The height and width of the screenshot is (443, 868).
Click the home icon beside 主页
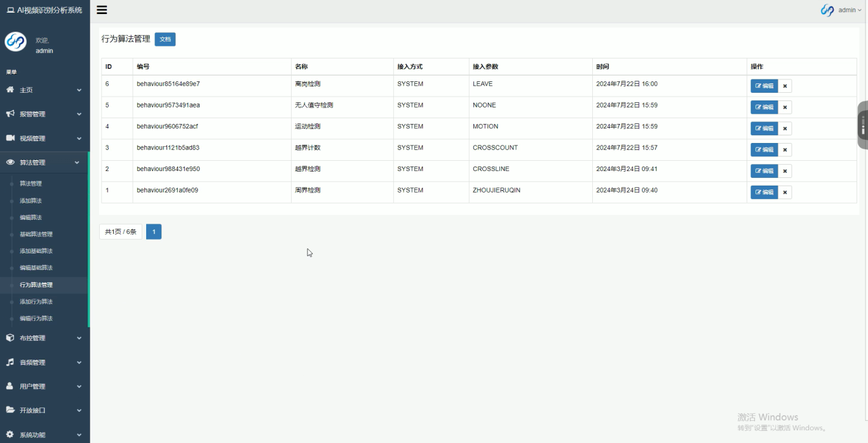click(x=10, y=90)
